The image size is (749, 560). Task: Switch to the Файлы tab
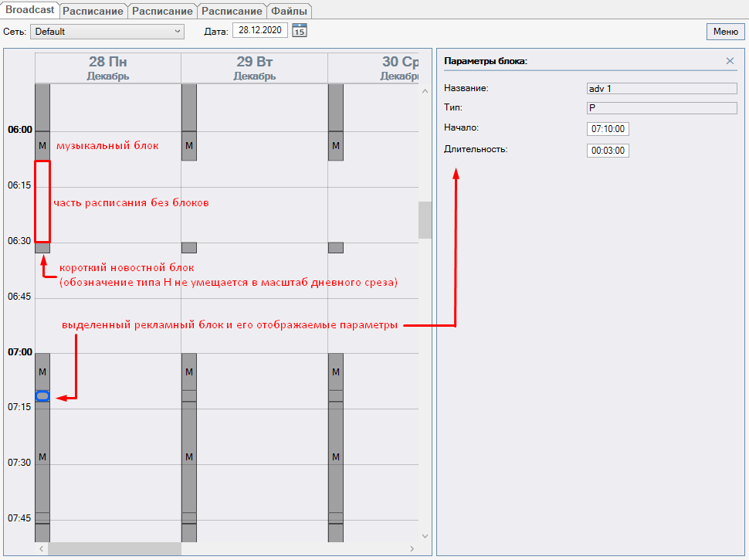point(289,11)
